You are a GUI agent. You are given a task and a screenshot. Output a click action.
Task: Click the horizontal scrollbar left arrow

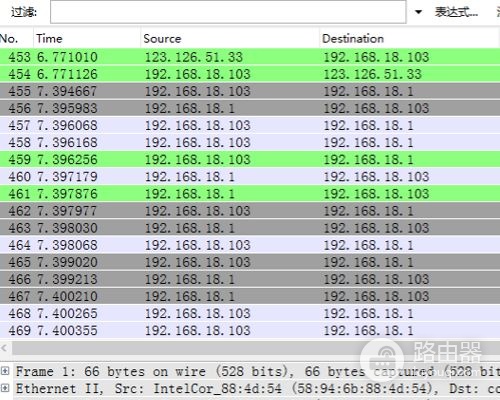(4, 348)
